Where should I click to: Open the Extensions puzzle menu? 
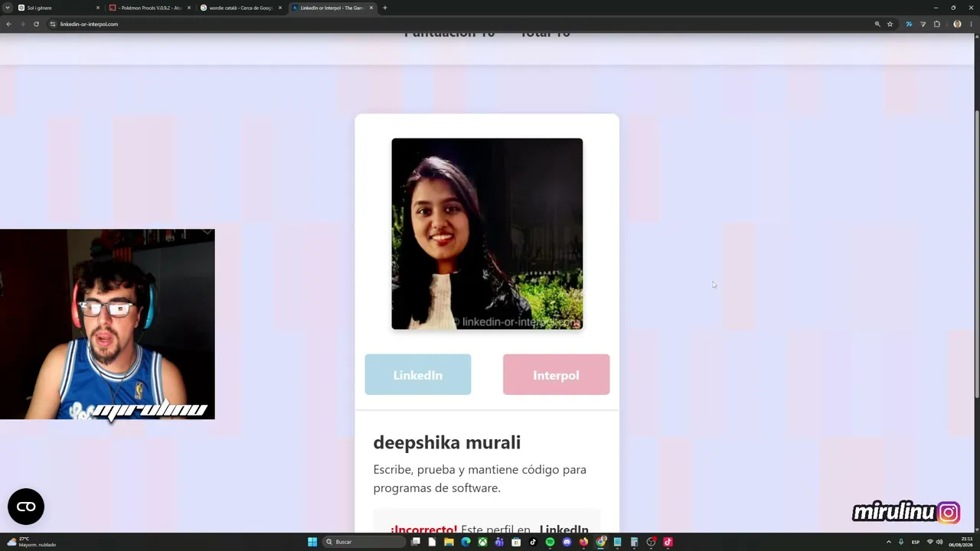click(x=936, y=24)
